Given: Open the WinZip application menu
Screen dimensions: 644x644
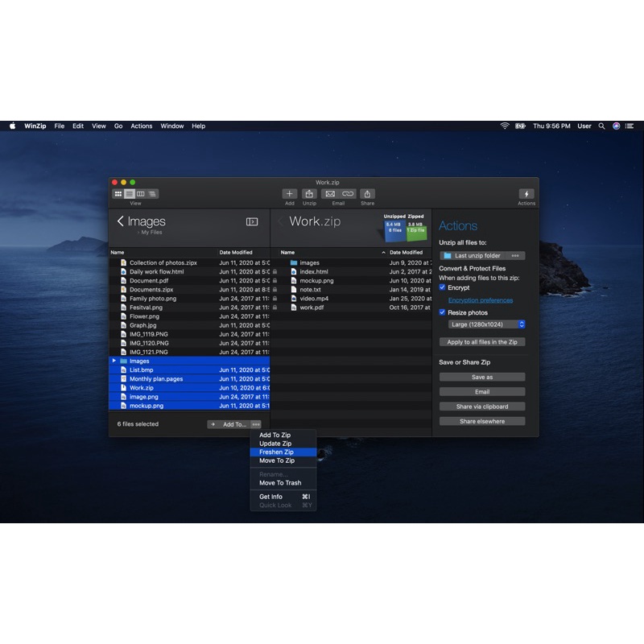Looking at the screenshot, I should pos(35,126).
